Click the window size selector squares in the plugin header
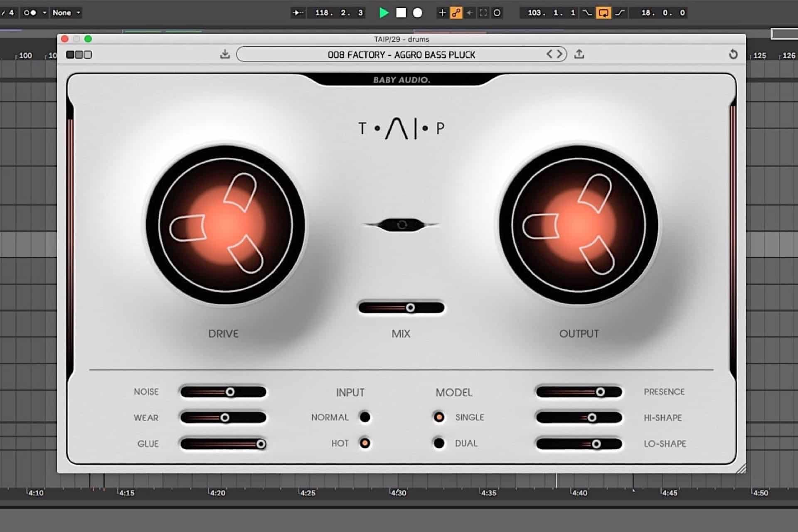This screenshot has height=532, width=798. click(x=78, y=54)
